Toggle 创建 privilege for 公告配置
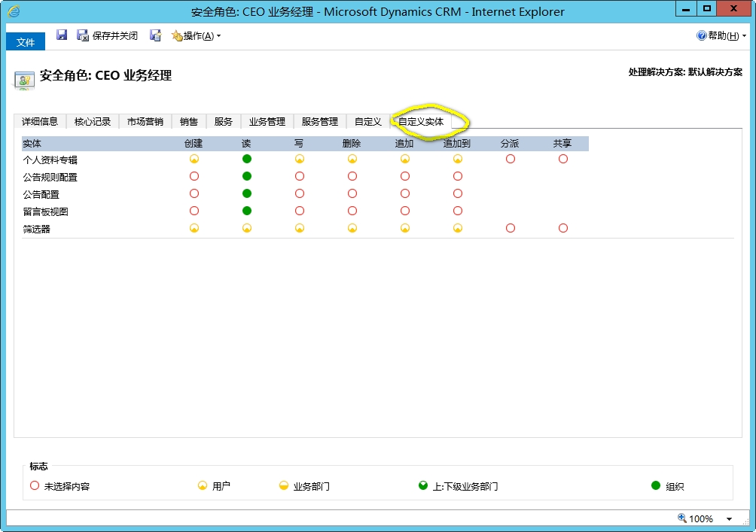The height and width of the screenshot is (532, 756). 194,193
